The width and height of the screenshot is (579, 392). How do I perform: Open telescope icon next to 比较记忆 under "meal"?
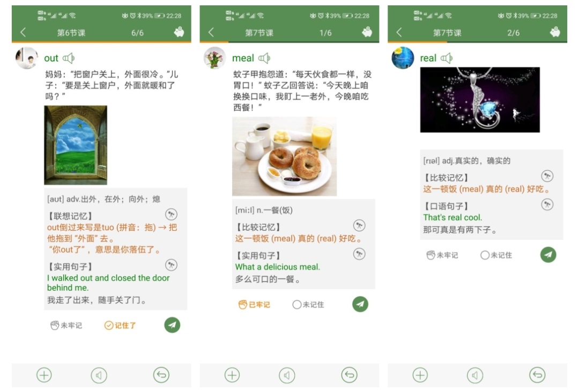coord(359,225)
